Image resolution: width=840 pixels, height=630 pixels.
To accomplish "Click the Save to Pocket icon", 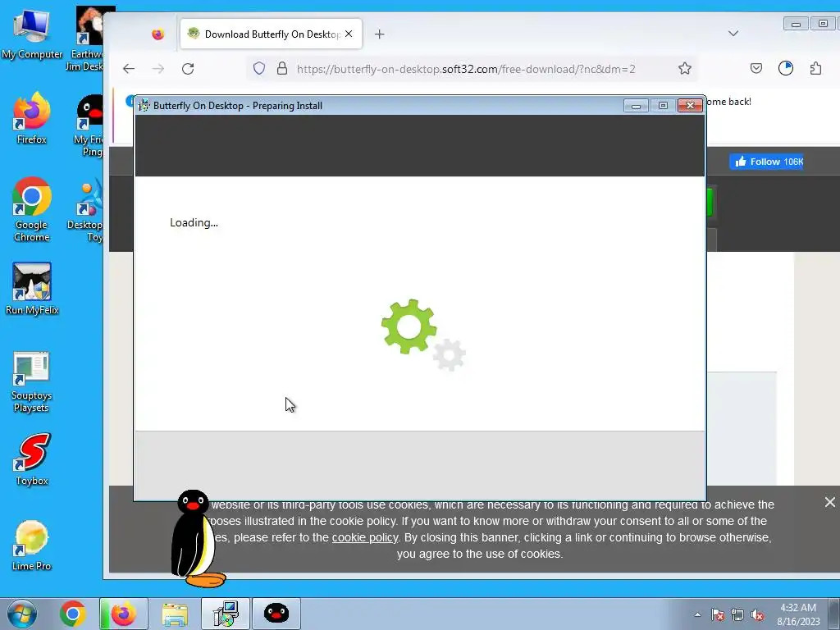I will pos(756,69).
